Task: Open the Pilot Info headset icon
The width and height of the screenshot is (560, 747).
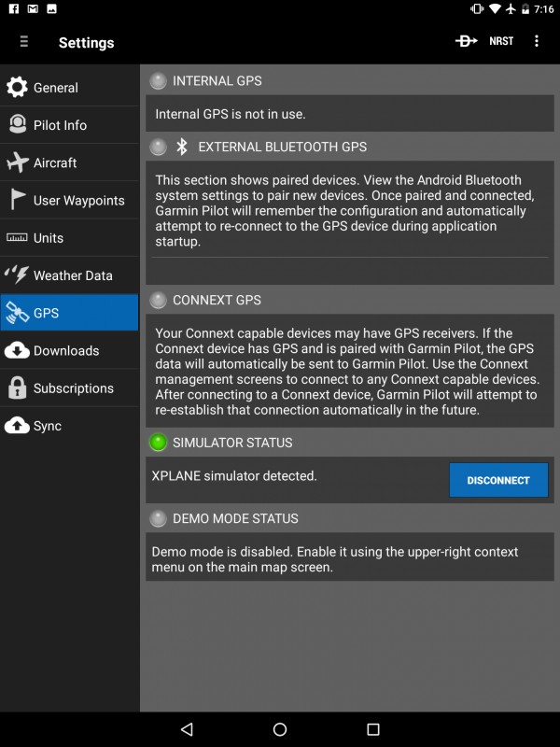Action: [x=18, y=124]
